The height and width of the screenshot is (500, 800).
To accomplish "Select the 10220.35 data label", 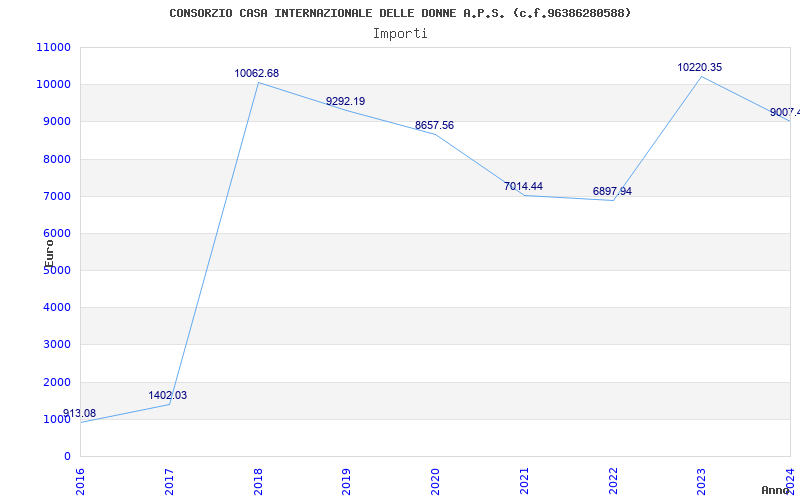I will 699,67.
